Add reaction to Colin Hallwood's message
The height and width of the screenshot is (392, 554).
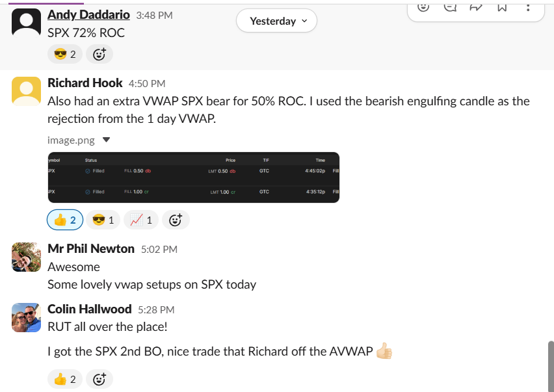99,379
